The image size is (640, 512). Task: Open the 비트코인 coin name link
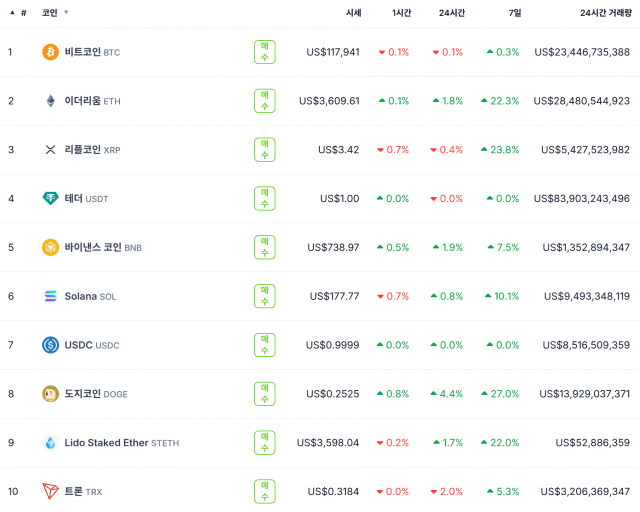[82, 52]
